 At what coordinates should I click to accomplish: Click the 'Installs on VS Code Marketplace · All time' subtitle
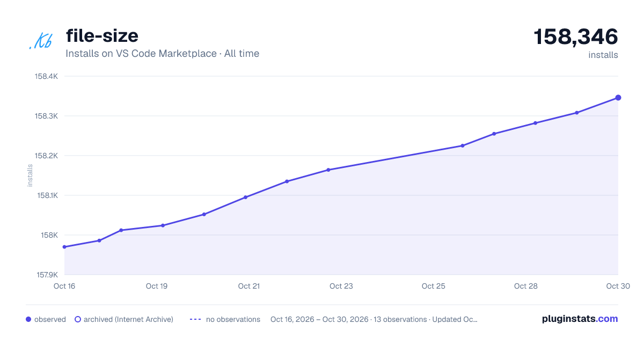(162, 54)
